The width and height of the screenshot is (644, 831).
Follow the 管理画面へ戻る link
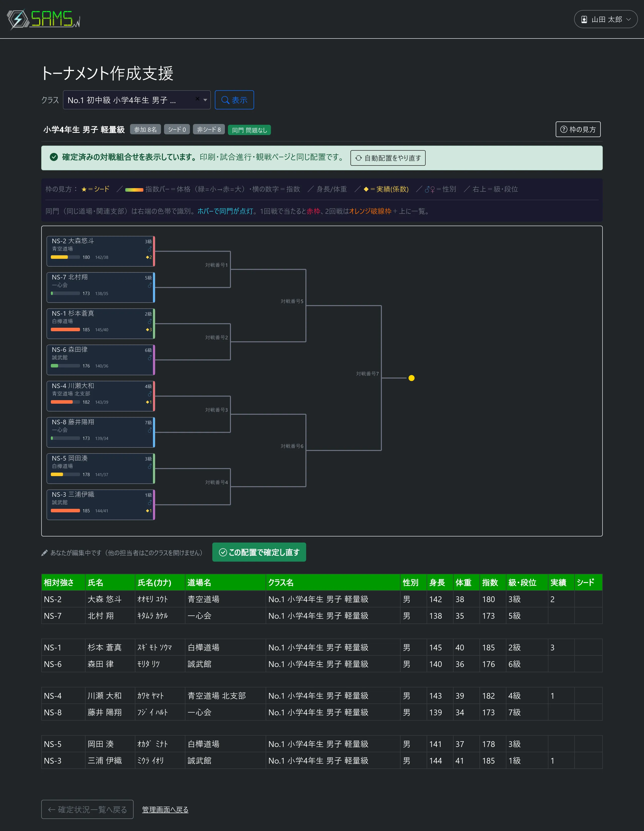point(165,810)
